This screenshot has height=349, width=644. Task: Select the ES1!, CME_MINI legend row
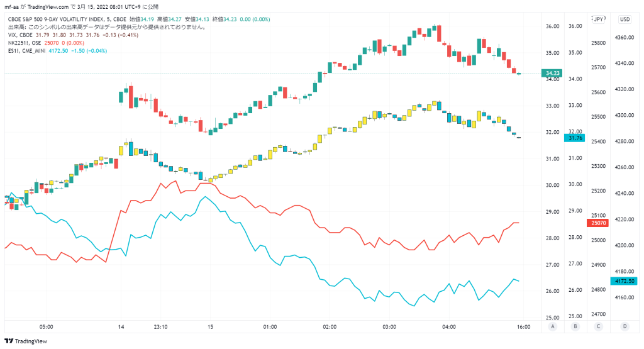(57, 51)
